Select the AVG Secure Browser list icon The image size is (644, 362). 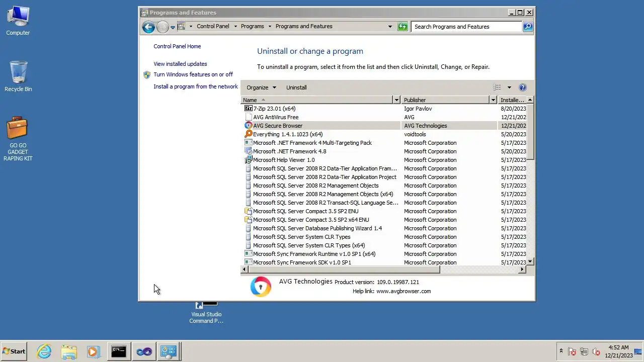248,126
